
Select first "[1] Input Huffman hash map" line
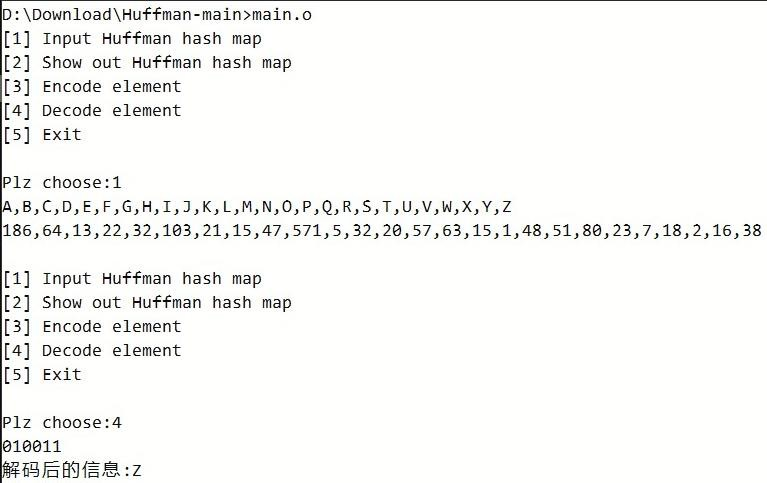[x=131, y=39]
